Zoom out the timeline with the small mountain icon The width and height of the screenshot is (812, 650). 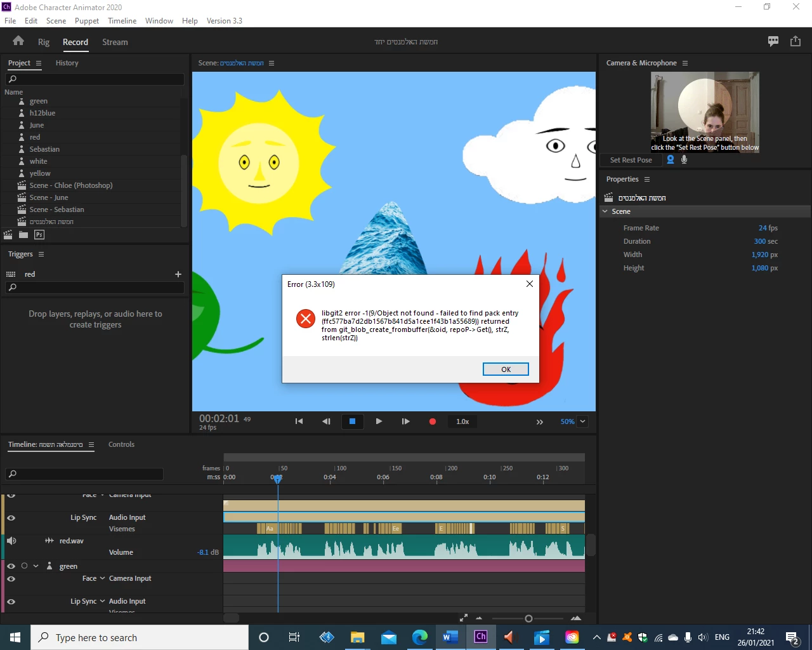[479, 618]
